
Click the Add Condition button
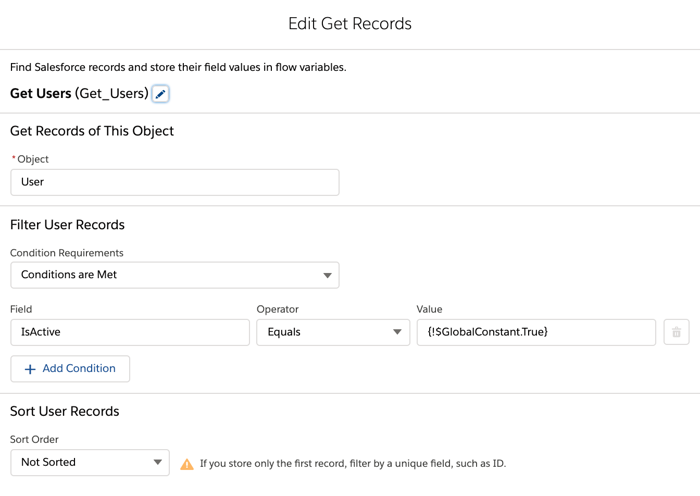point(70,369)
